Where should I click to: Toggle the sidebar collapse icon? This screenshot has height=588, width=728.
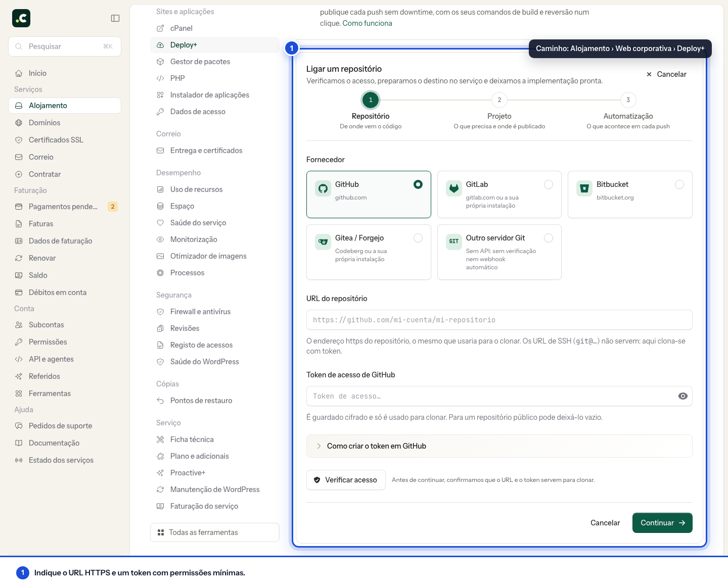click(115, 18)
